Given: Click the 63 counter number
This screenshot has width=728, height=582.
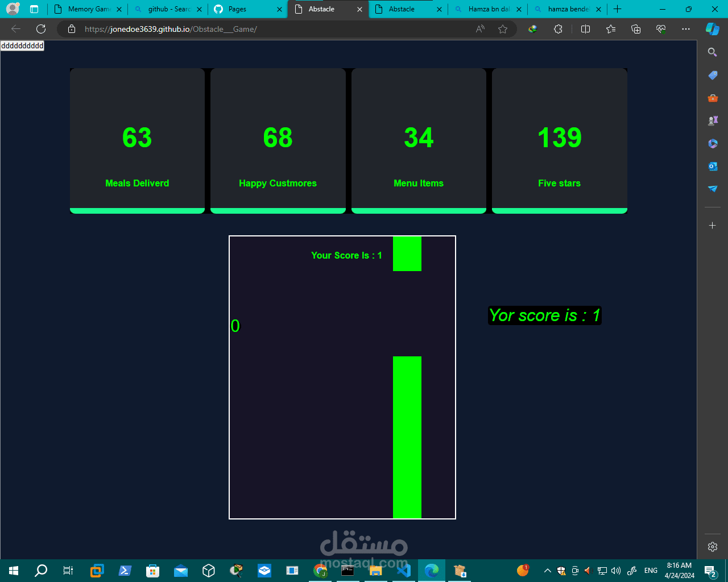Looking at the screenshot, I should tap(137, 138).
